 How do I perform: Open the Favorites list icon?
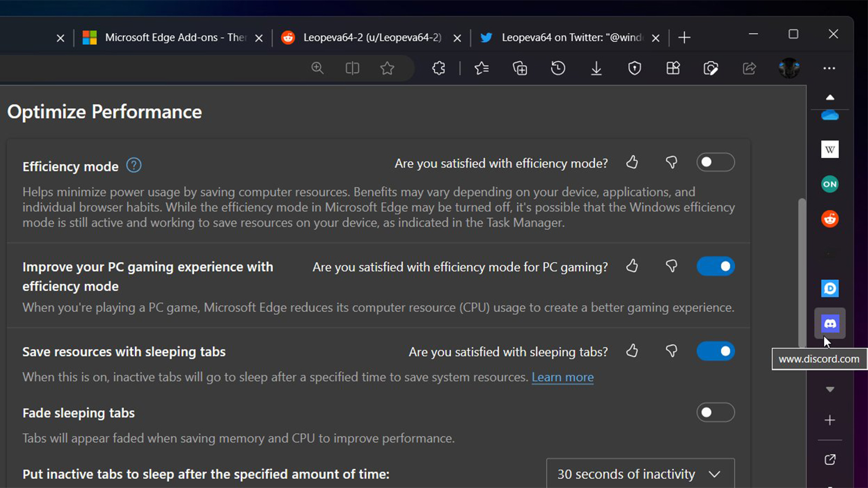(481, 68)
